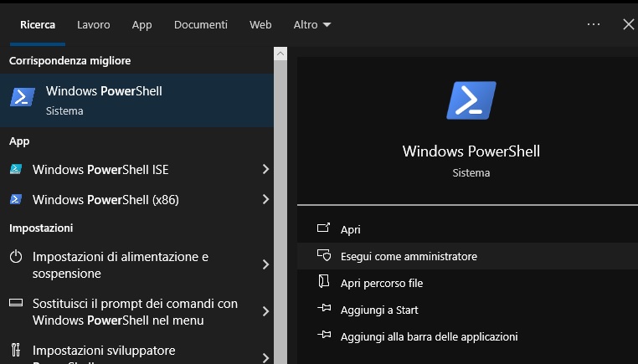The image size is (638, 364).
Task: Click the Windows PowerShell (x86) icon
Action: [x=16, y=199]
